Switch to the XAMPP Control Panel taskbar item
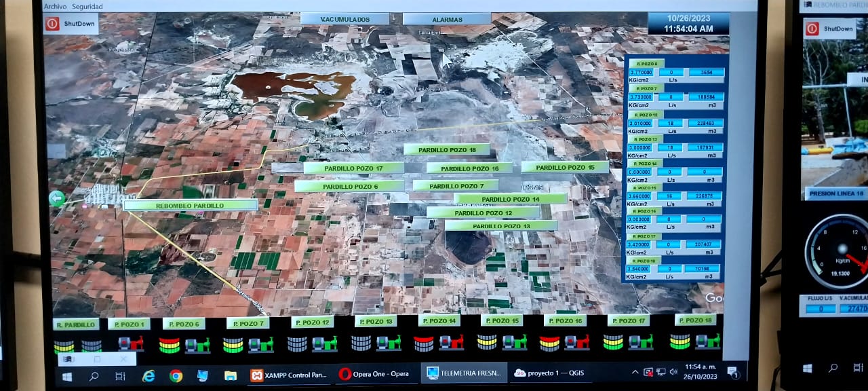868x391 pixels. (288, 374)
